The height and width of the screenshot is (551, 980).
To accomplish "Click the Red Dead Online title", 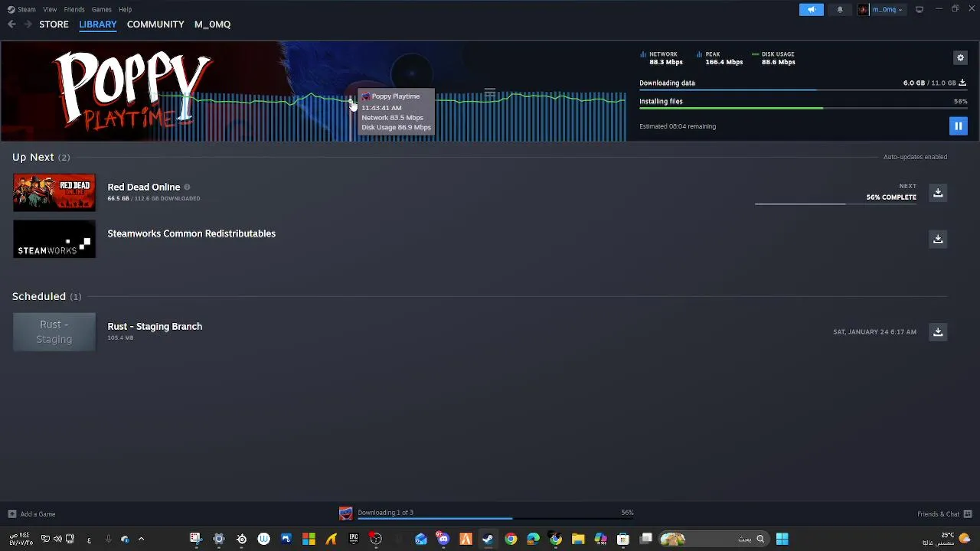I will pos(144,187).
